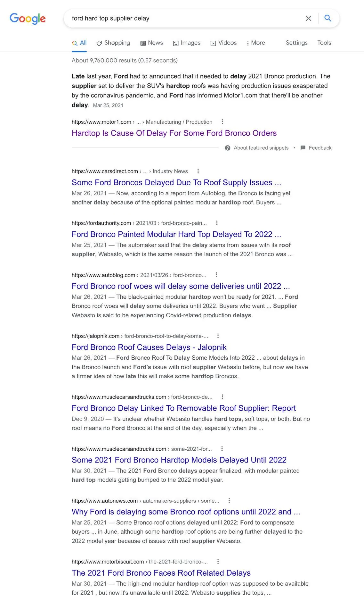Click the Feedback link
Viewport: 364px width, 609px height.
320,148
